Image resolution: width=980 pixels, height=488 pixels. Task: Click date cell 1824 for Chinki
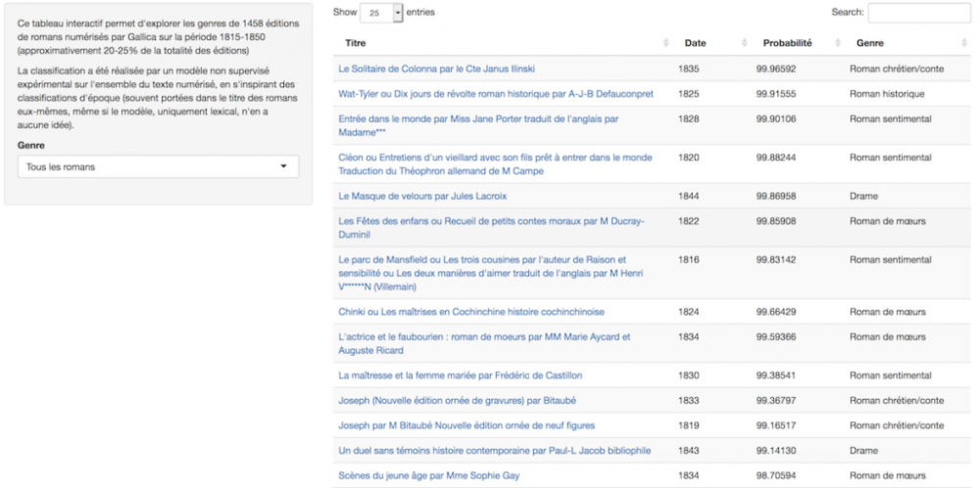(688, 312)
